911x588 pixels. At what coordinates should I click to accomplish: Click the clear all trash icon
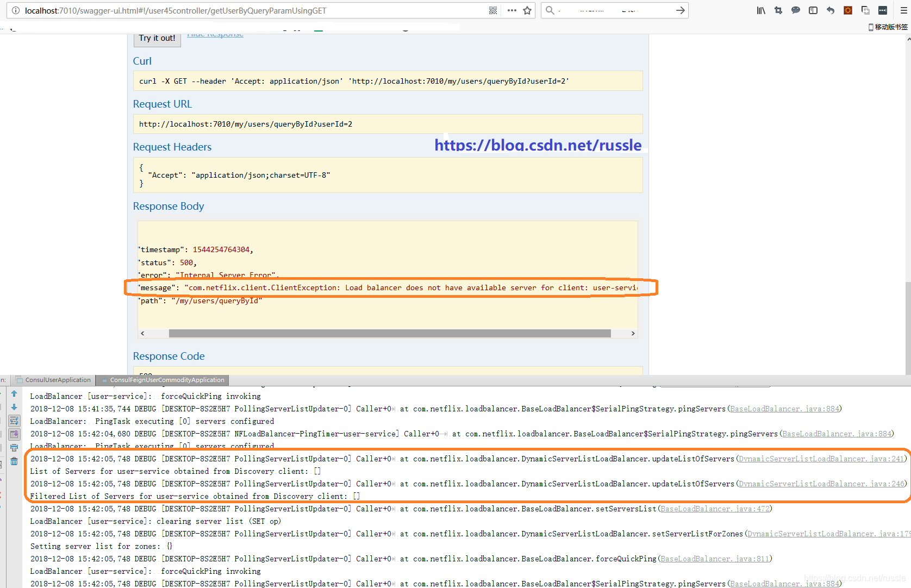point(14,461)
